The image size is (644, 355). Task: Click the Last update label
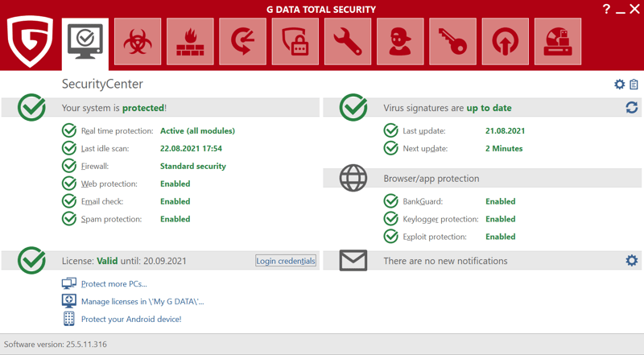[424, 131]
